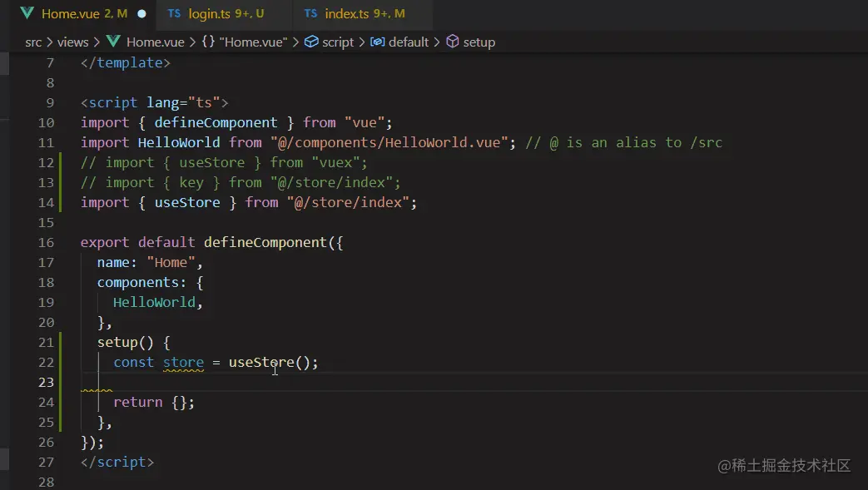Viewport: 868px width, 490px height.
Task: Click defineComponent in the line 10 import
Action: pos(216,122)
